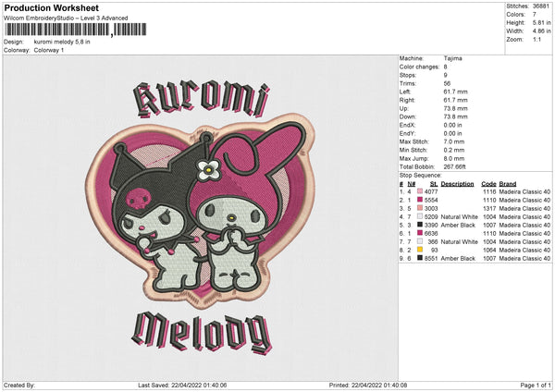Click 'Wilcom EmbroideryStudio – Level 3 Advanced' text
The width and height of the screenshot is (555, 392).
(66, 18)
